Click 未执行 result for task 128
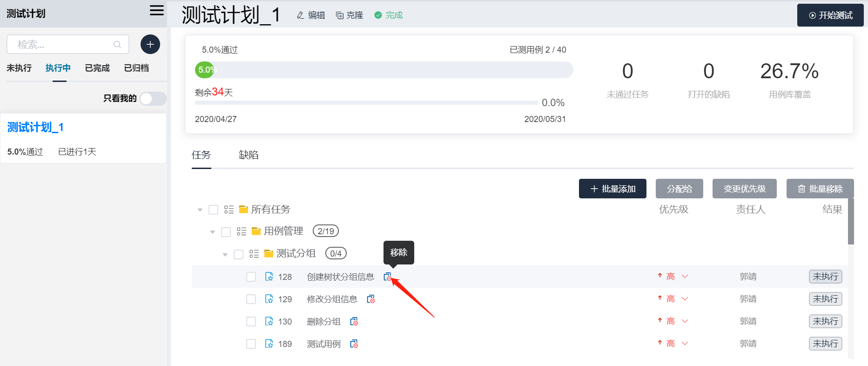Screen dimensions: 868x366 point(825,277)
